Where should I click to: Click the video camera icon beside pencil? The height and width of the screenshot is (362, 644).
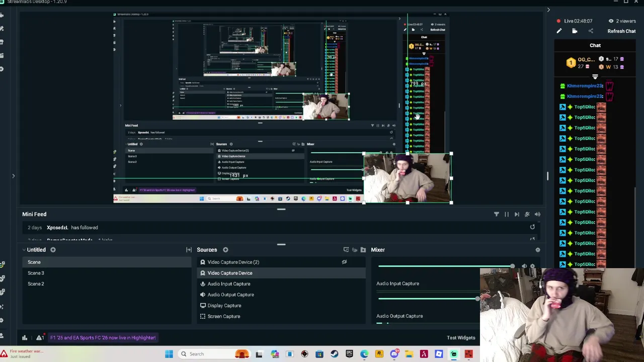point(575,31)
